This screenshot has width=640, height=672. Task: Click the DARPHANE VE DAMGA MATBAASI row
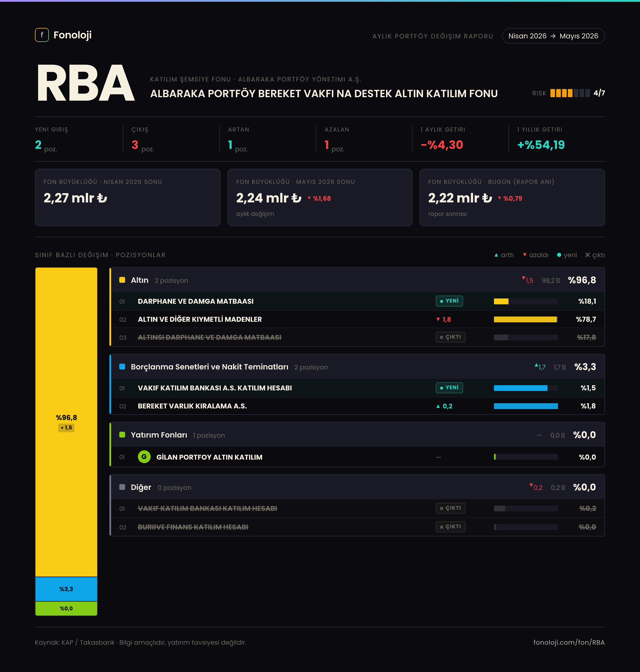tap(357, 301)
